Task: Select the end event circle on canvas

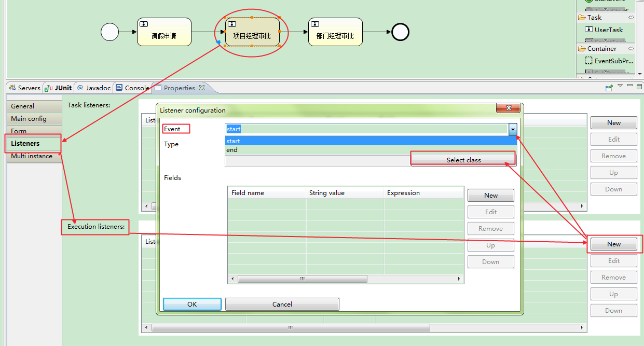Action: click(400, 32)
